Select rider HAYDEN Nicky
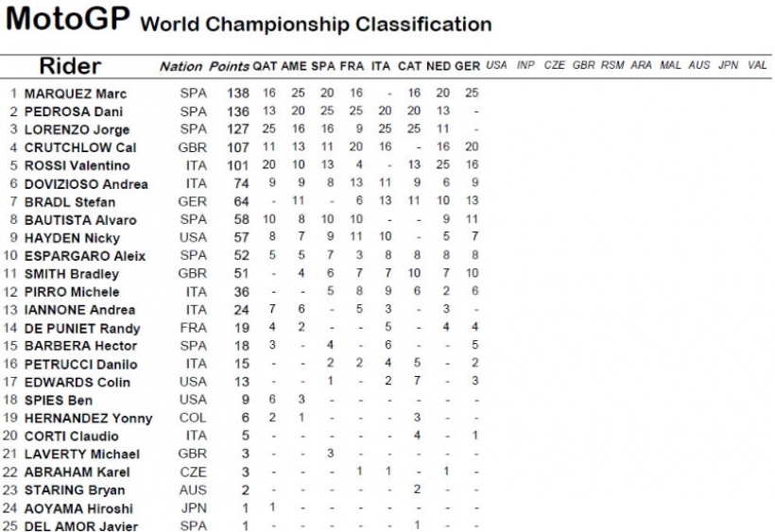This screenshot has height=532, width=775. tap(72, 238)
